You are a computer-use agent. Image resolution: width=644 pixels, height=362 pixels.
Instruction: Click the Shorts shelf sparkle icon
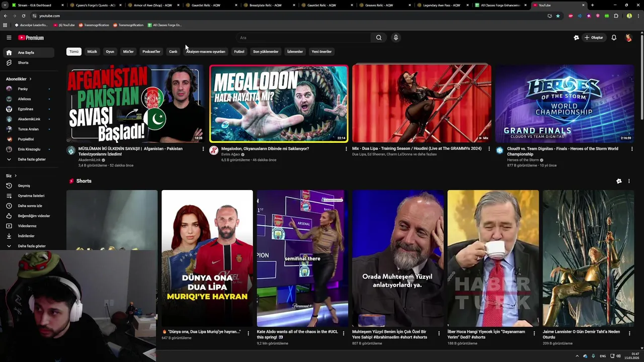[619, 181]
